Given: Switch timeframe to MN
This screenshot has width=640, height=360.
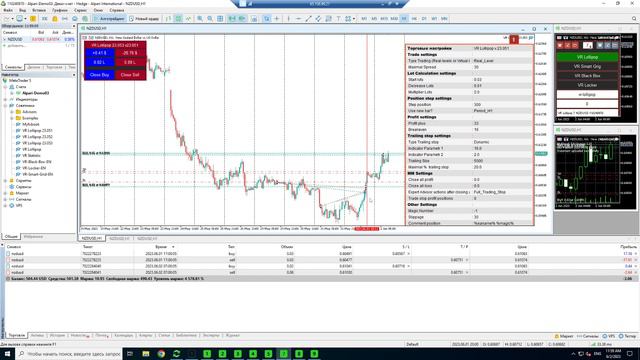Looking at the screenshot, I should (x=444, y=18).
